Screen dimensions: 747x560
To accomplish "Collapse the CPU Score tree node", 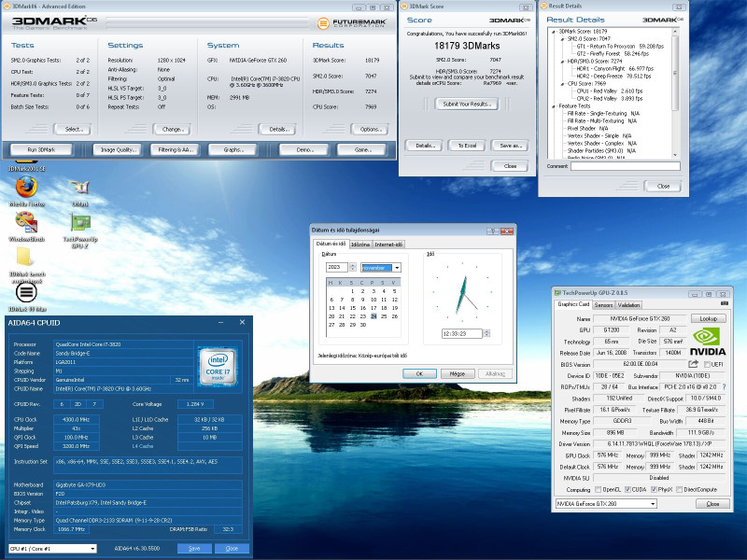I will (x=562, y=84).
